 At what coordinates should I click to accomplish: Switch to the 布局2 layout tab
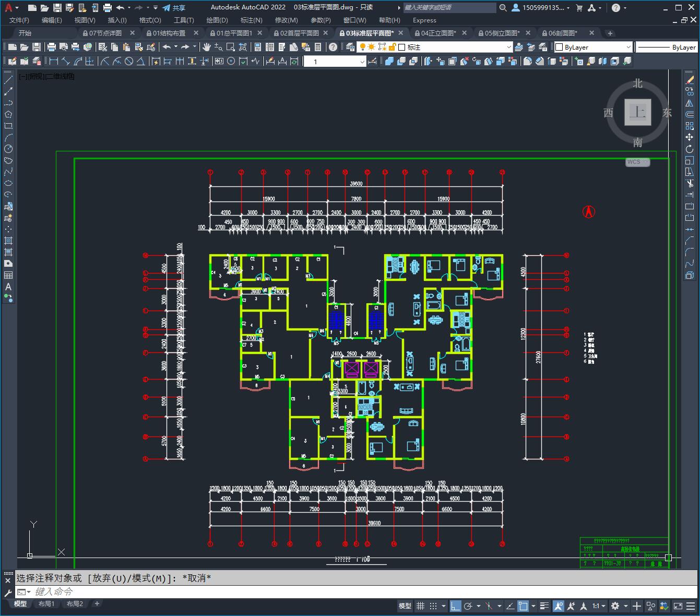click(x=75, y=603)
